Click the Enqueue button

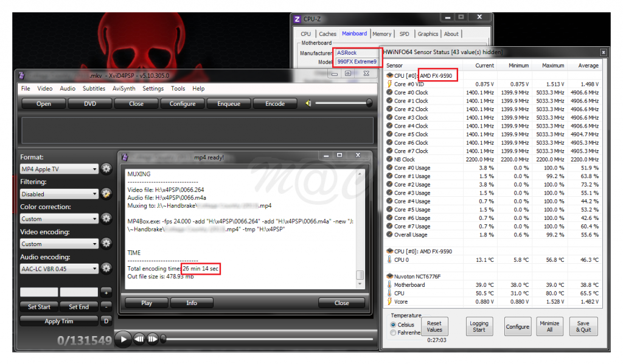[x=229, y=103]
